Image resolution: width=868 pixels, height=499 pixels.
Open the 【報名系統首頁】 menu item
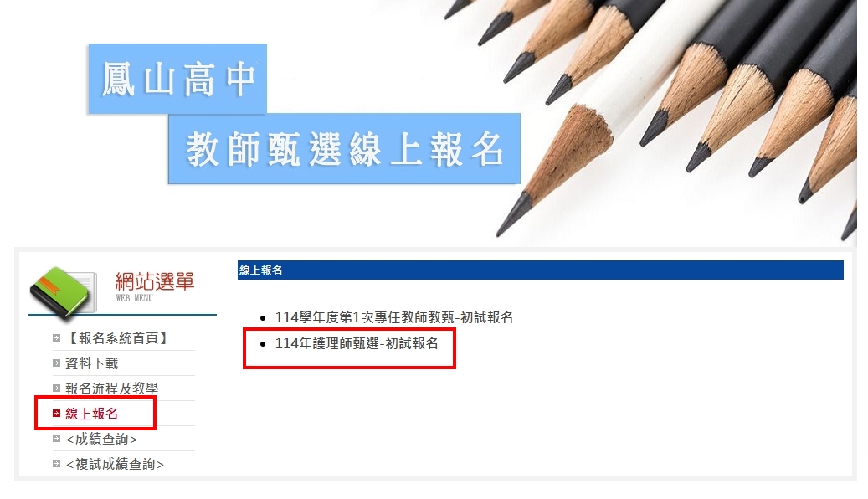[x=116, y=338]
